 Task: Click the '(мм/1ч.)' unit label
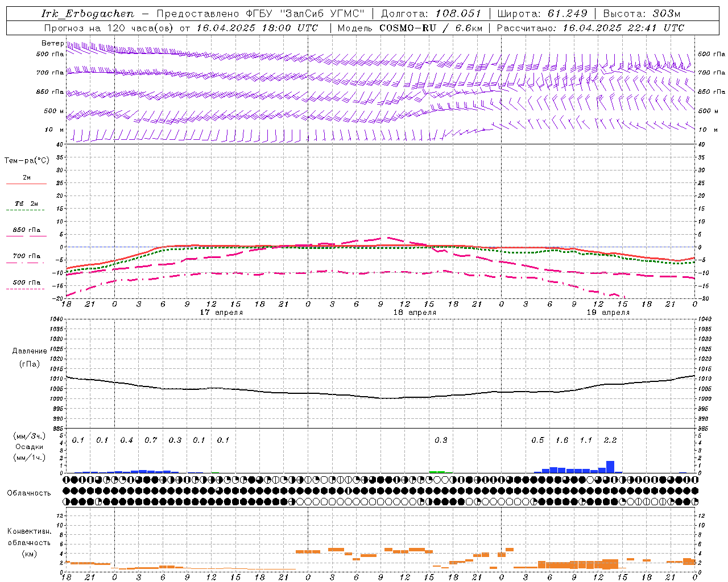coord(30,458)
